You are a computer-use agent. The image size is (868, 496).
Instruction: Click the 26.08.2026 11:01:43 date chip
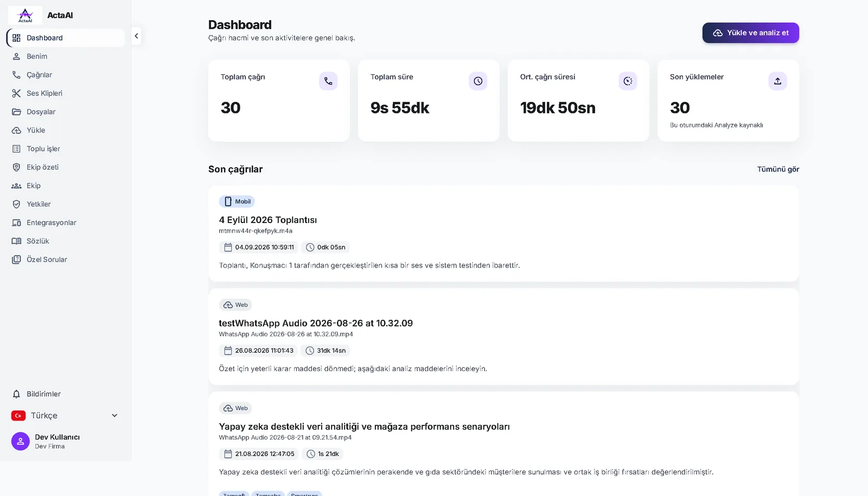point(259,351)
